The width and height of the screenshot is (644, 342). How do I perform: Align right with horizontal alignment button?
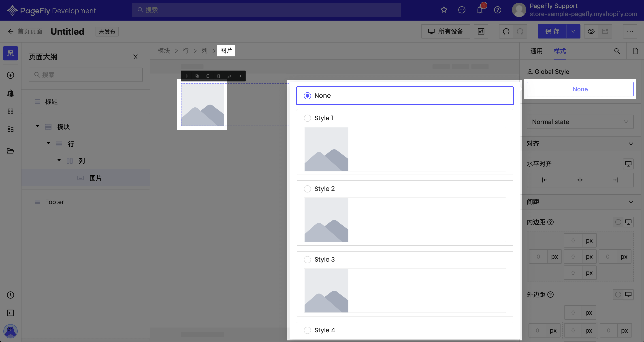pyautogui.click(x=616, y=180)
